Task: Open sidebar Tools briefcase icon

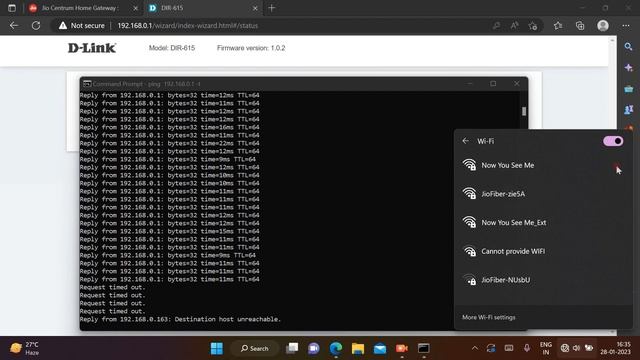Action: [629, 89]
